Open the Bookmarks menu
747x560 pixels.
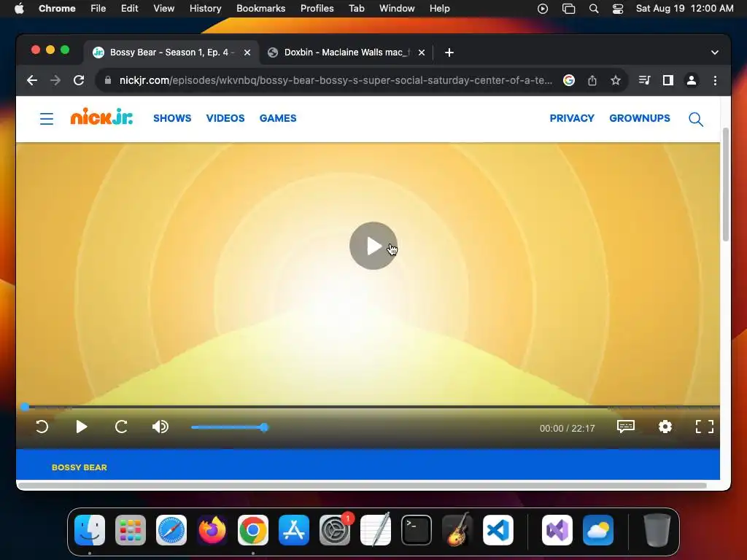(x=260, y=9)
